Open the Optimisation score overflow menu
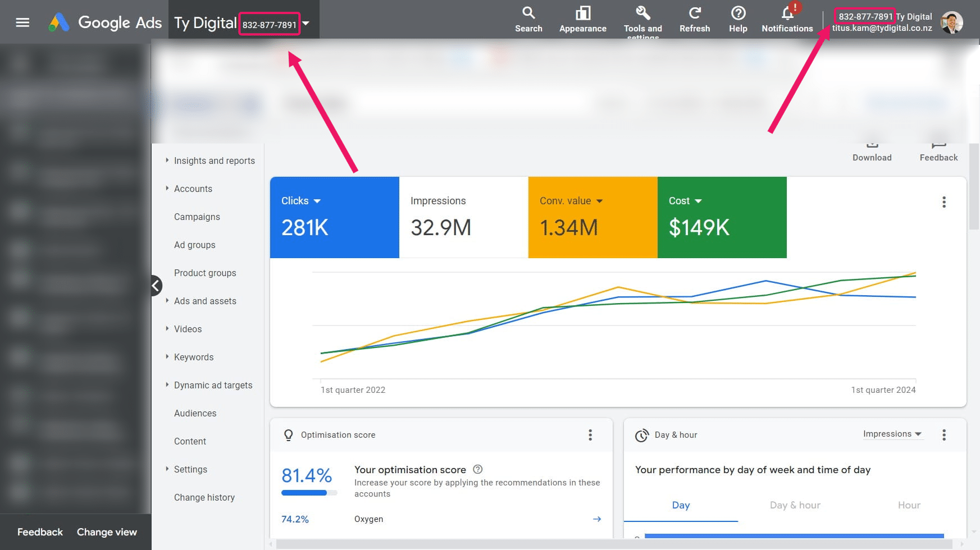 (x=590, y=434)
